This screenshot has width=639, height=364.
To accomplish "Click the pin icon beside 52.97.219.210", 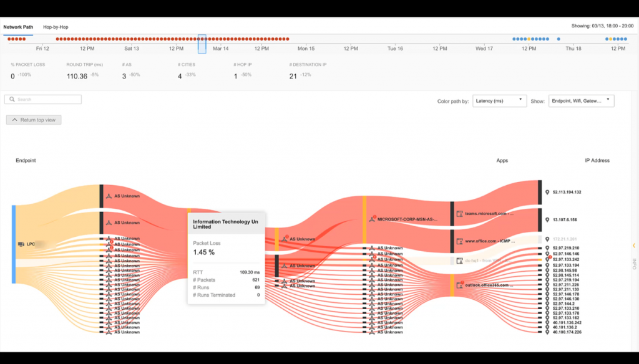I will 547,248.
